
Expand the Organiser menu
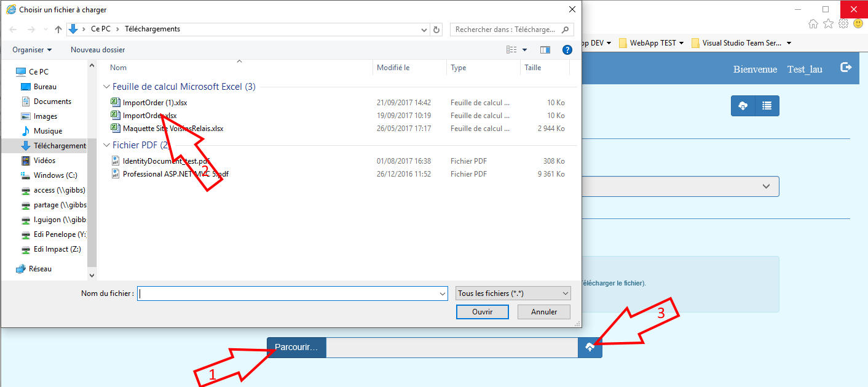32,50
